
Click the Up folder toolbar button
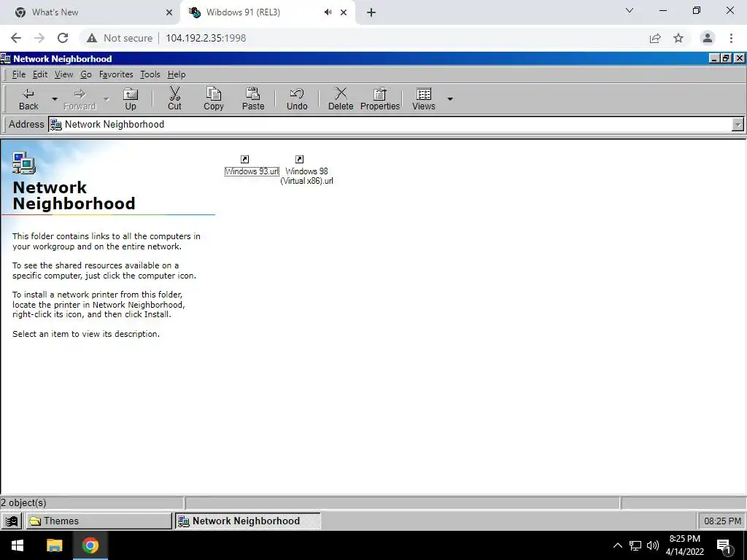coord(131,99)
